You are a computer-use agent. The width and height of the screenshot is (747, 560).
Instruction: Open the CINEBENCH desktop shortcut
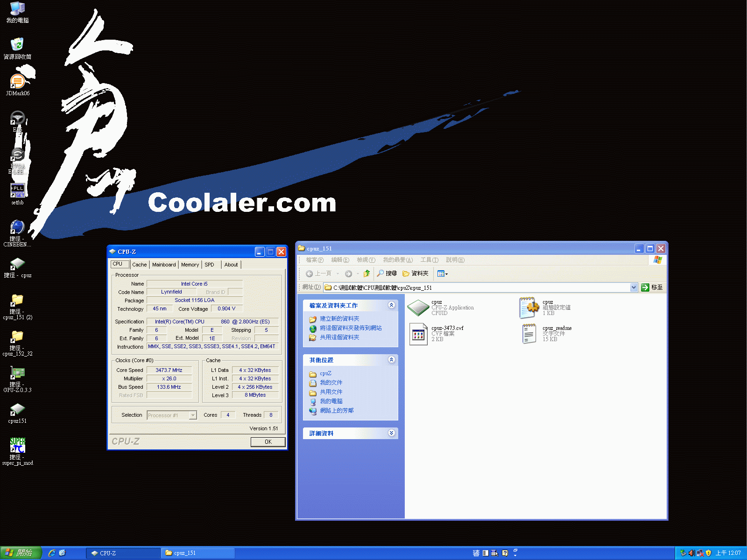[17, 234]
